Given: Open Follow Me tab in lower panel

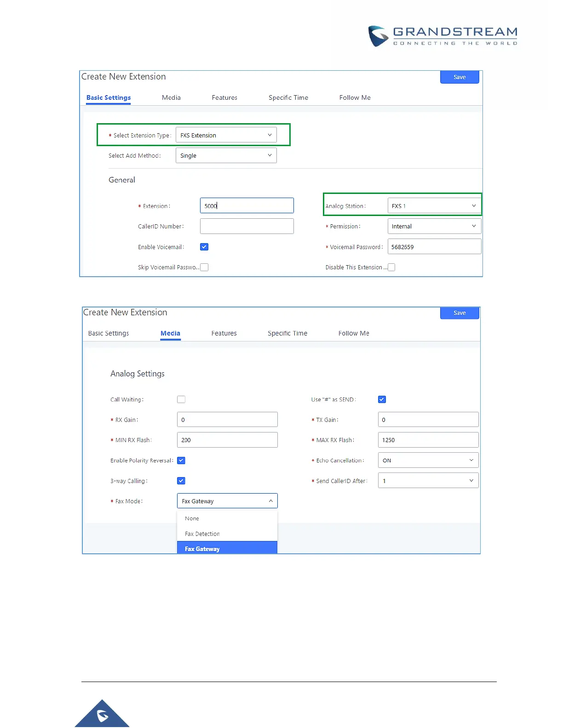Looking at the screenshot, I should (x=354, y=333).
